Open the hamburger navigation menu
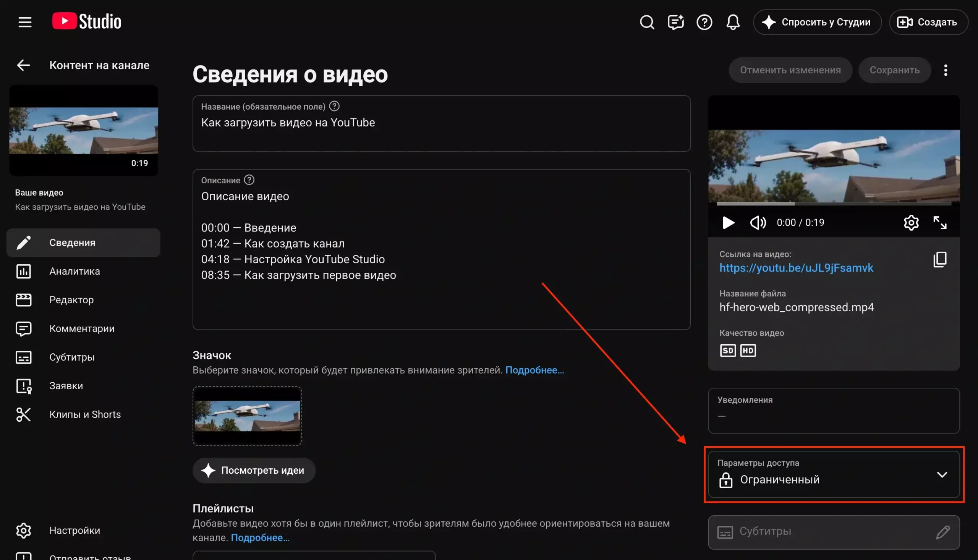Image resolution: width=978 pixels, height=560 pixels. pyautogui.click(x=25, y=22)
